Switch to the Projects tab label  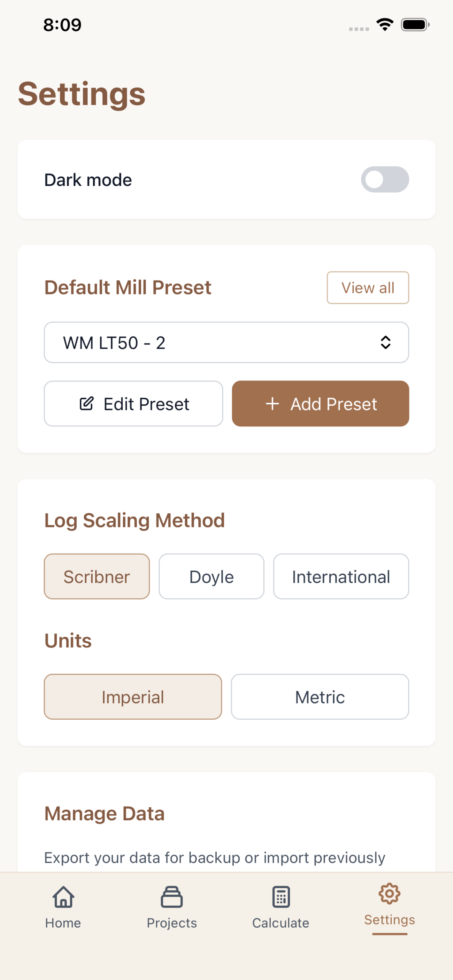(172, 923)
